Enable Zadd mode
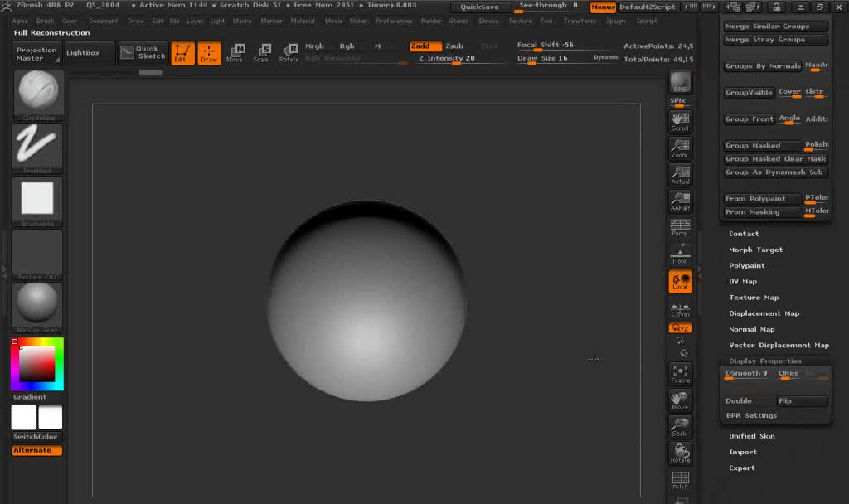 click(x=425, y=46)
